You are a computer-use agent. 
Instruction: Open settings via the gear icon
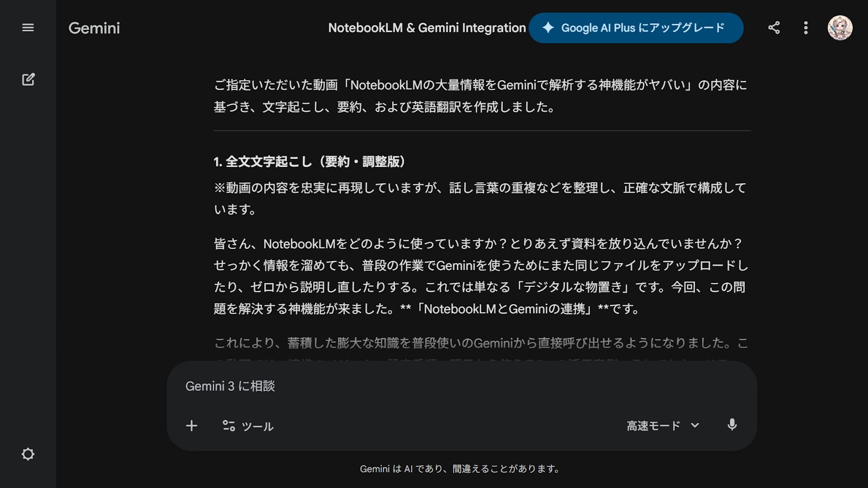coord(28,454)
